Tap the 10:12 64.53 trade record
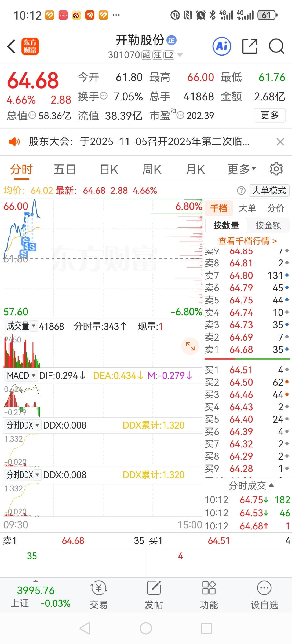This screenshot has width=292, height=644. [x=248, y=513]
